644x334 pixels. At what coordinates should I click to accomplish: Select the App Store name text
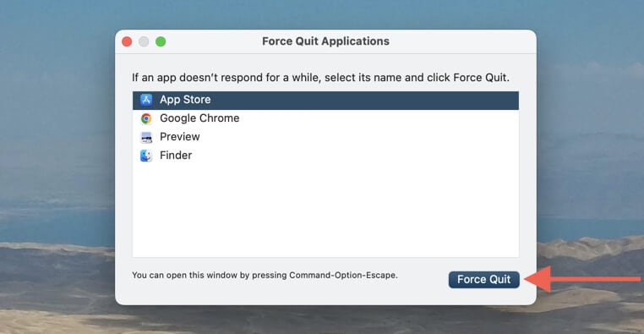185,100
